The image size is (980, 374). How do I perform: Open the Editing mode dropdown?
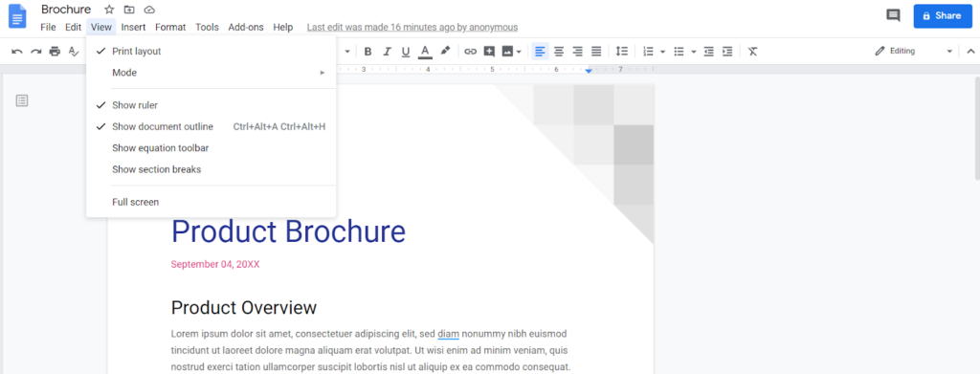(x=913, y=52)
